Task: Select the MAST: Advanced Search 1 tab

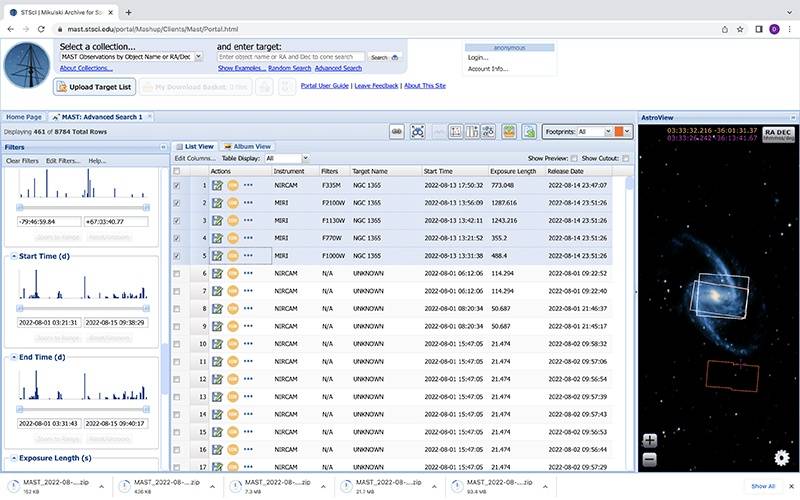Action: coord(102,117)
